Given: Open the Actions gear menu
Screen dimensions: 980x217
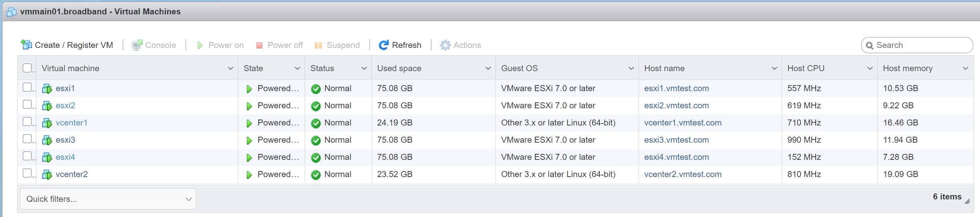Looking at the screenshot, I should coord(445,45).
